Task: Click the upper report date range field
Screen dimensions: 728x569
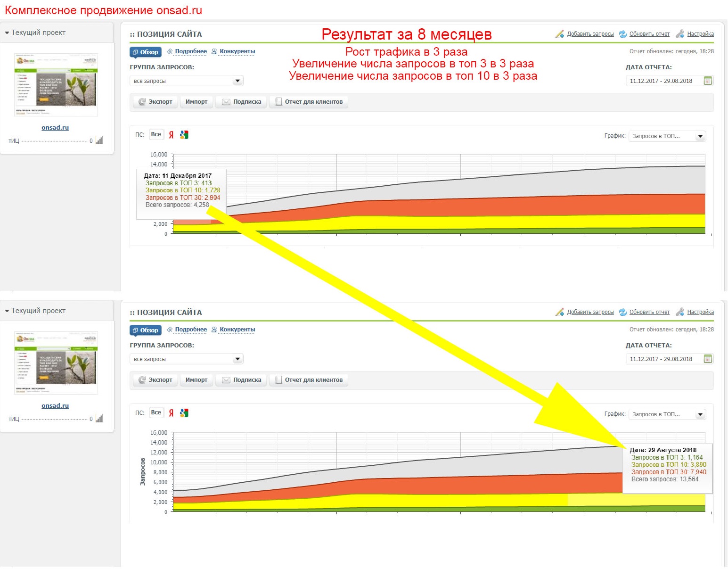Action: (670, 81)
